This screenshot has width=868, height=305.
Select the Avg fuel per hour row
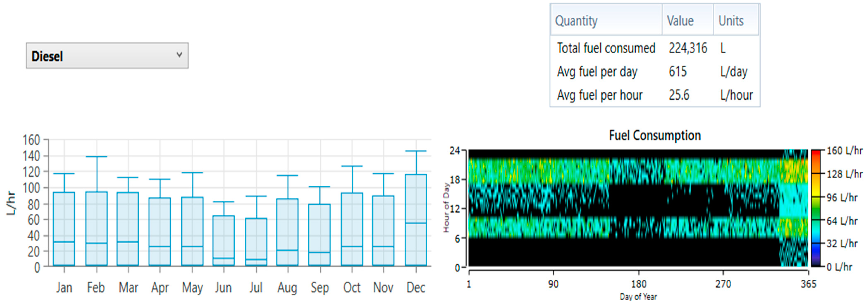(x=599, y=95)
